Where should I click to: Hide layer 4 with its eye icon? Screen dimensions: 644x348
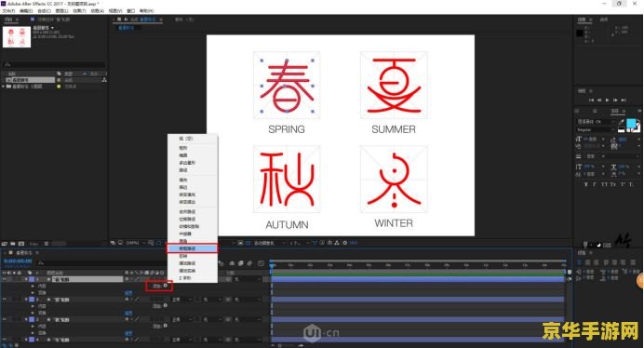(x=5, y=340)
